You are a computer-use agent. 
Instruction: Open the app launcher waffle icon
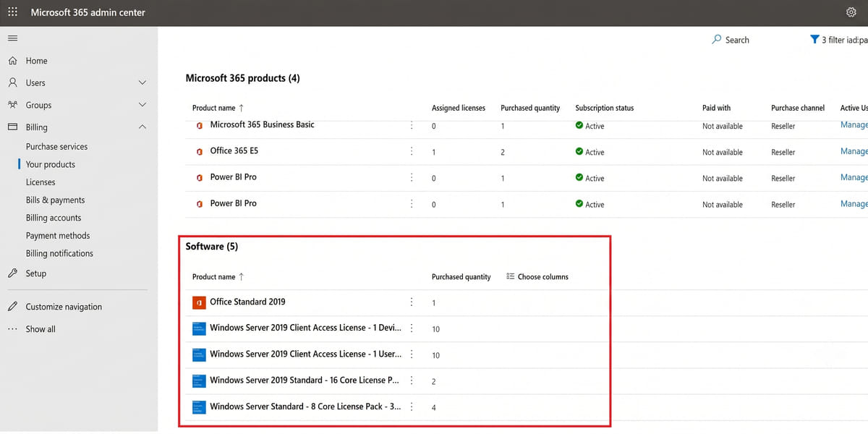pyautogui.click(x=13, y=12)
